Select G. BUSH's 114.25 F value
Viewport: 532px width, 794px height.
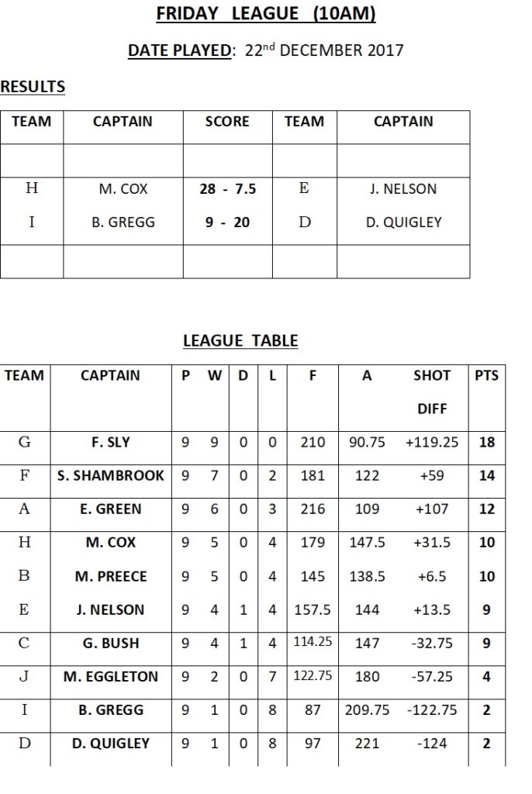coord(313,641)
